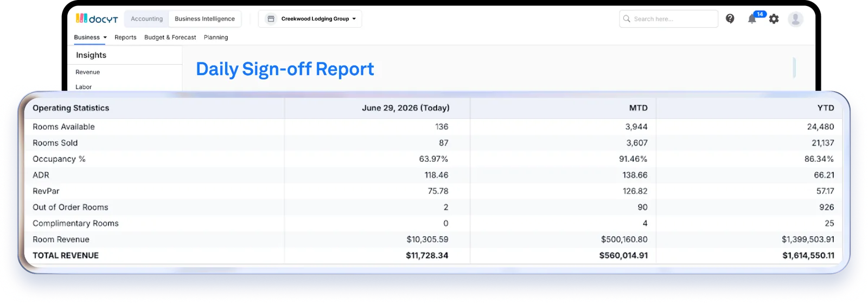Click MTD Rooms Available value 3,944
This screenshot has height=303, width=868.
click(x=636, y=127)
